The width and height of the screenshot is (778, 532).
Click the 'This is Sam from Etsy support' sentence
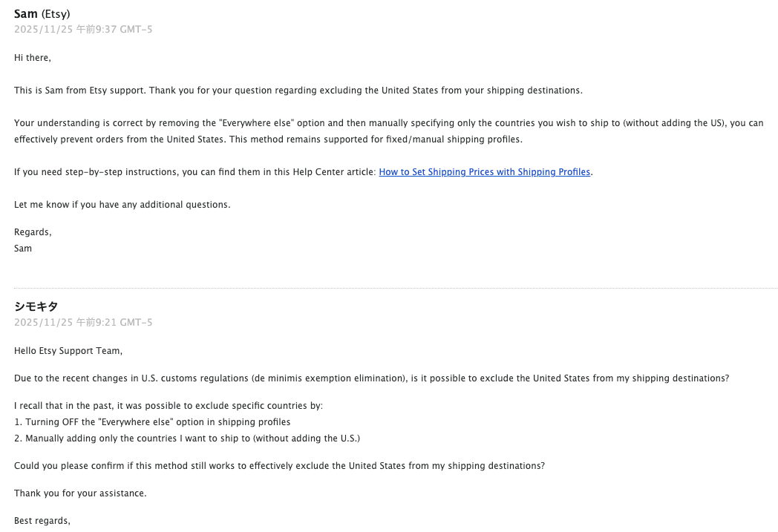298,91
